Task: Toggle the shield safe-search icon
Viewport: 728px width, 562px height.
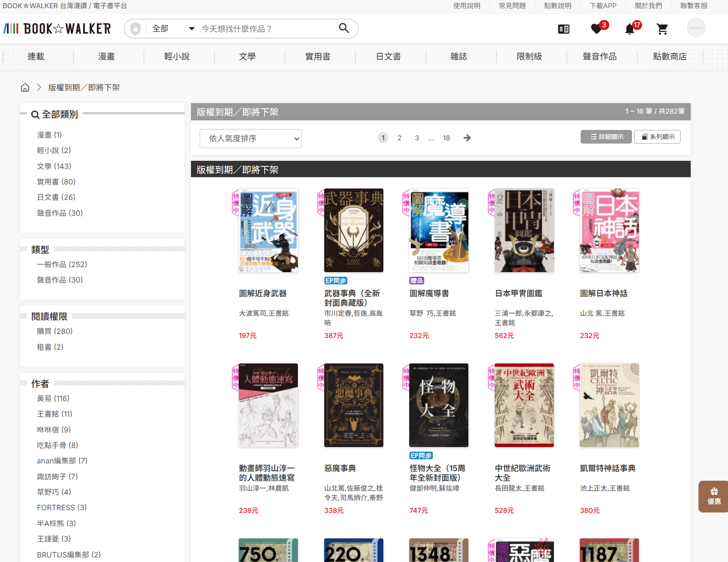Action: tap(135, 29)
